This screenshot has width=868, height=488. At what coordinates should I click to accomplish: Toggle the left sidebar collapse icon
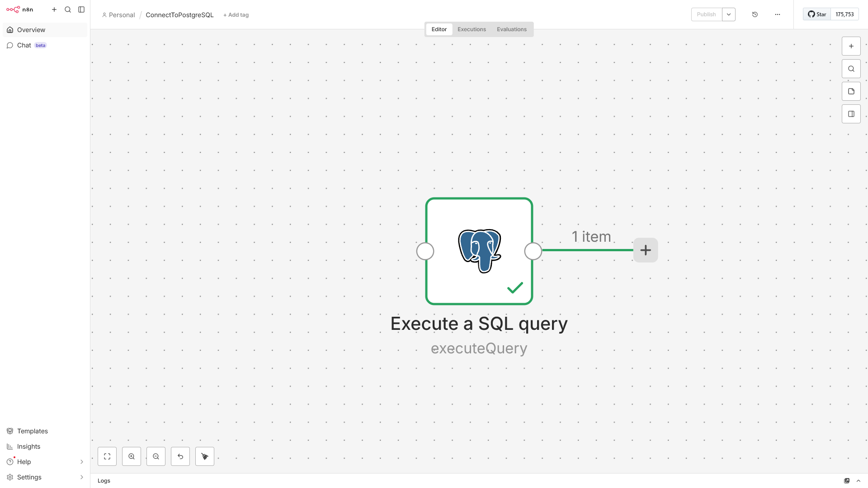[x=81, y=9]
